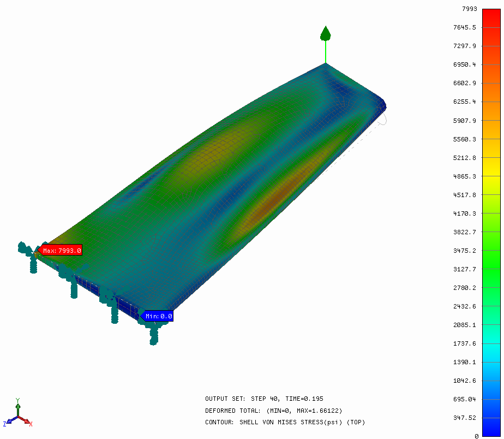
Task: Click legend value 5560.3
Action: point(465,139)
